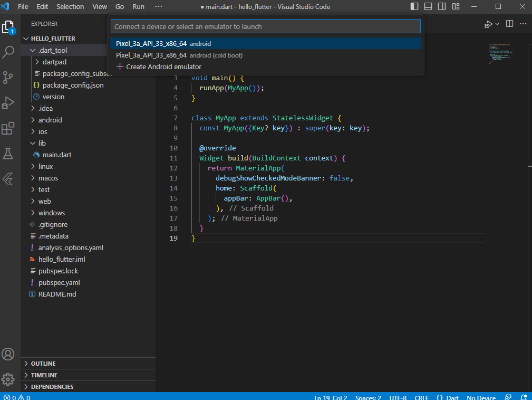
Task: Collapse the HELLO_FLUTTER root folder
Action: [x=88, y=39]
